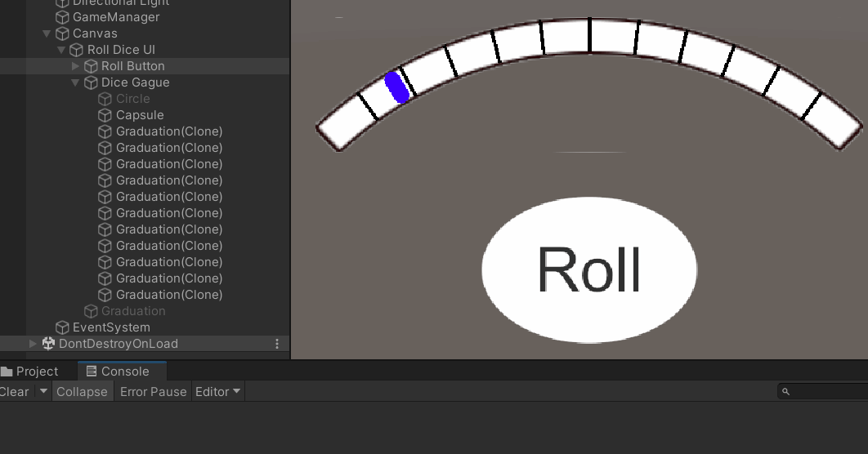The image size is (868, 454).
Task: Click the Roll Button cube icon
Action: [91, 66]
